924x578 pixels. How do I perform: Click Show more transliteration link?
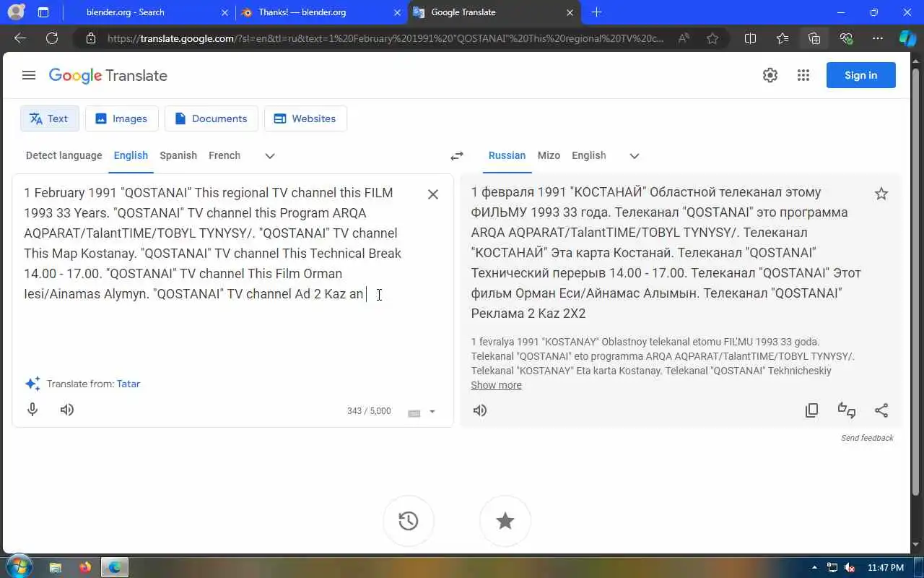coord(496,385)
